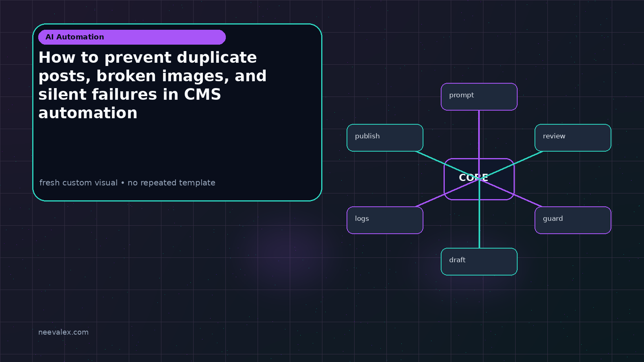The image size is (644, 362).
Task: Click the review node box
Action: click(573, 138)
